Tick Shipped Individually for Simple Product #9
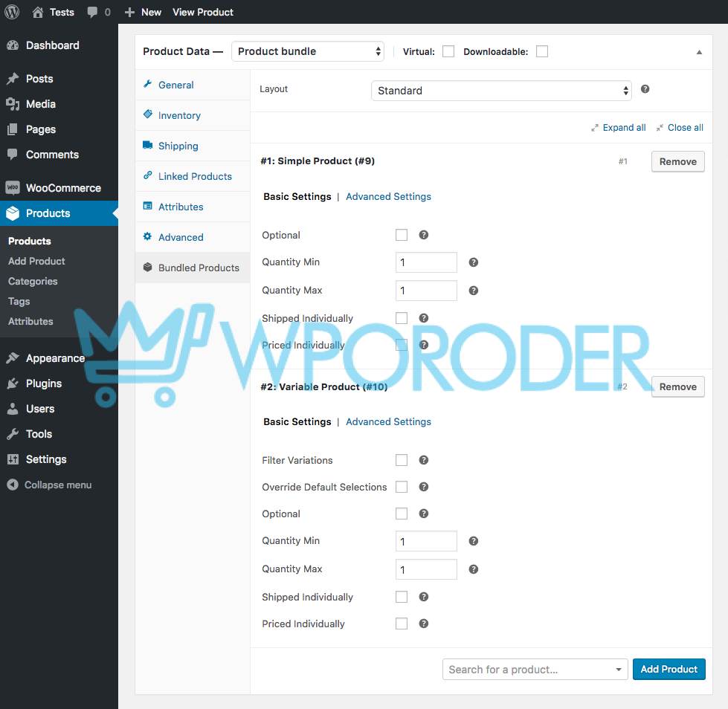Viewport: 728px width, 709px height. (402, 318)
